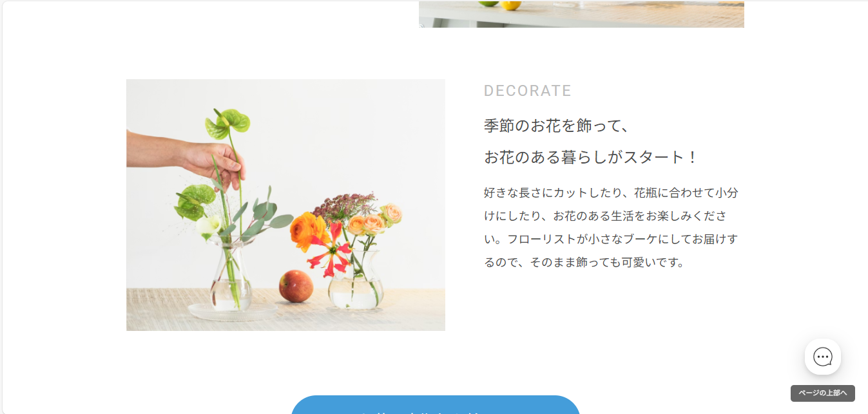Screen dimensions: 868x414
Task: Click the cropped table photo at top
Action: coord(581,14)
